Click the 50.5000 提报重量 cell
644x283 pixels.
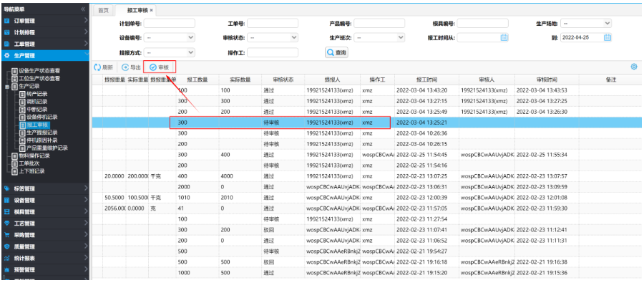click(x=114, y=198)
